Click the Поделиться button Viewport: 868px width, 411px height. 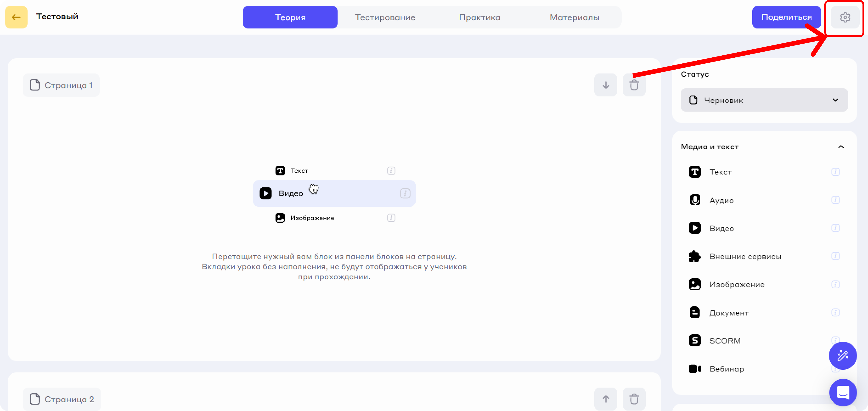pos(786,17)
